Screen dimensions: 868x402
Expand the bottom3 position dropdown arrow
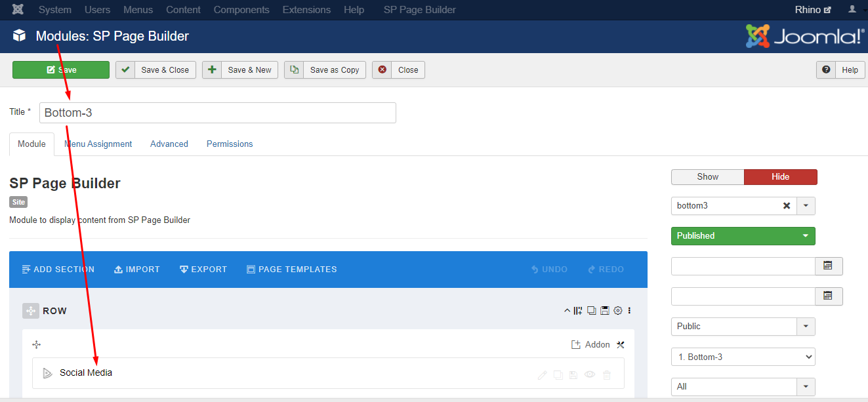[x=806, y=206]
